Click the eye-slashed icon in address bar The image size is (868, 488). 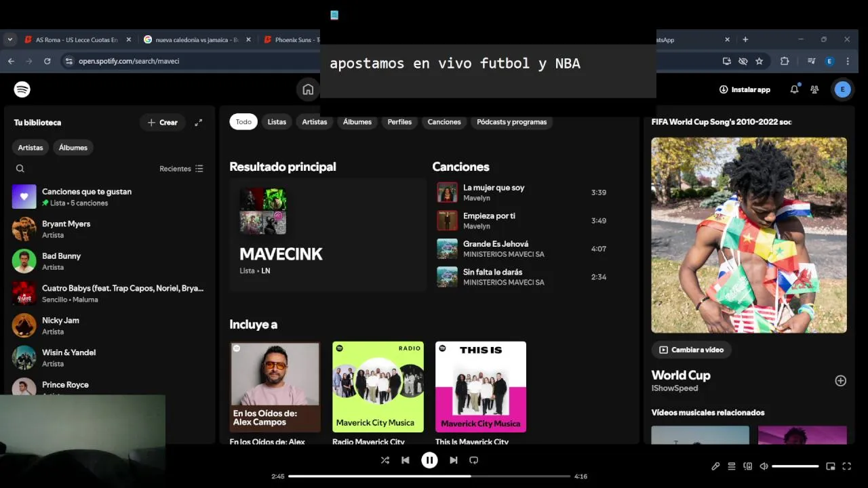coord(743,61)
